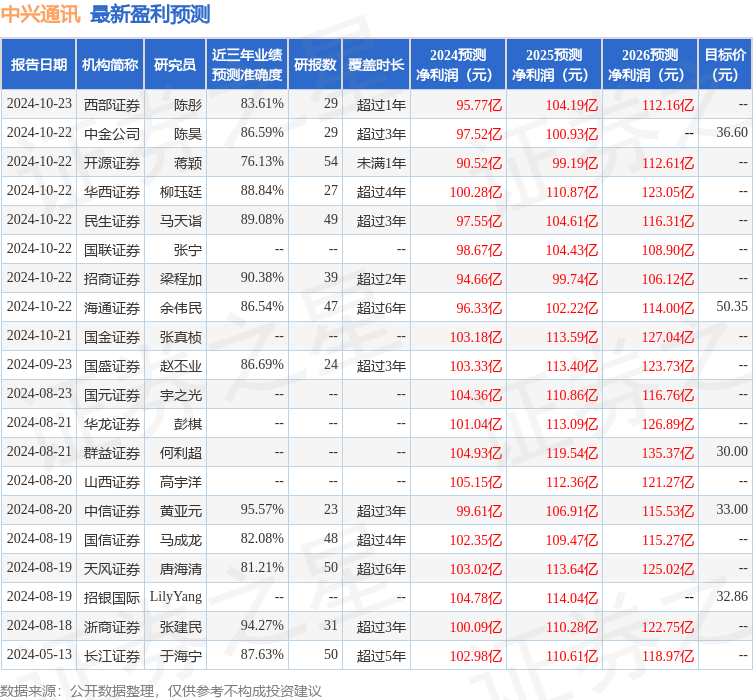Screen dimensions: 753x700
Task: Click analyst name LilyYang
Action: coord(176,597)
